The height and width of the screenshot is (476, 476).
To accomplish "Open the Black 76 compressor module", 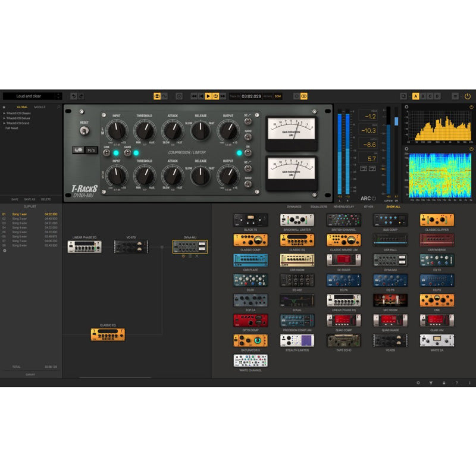I will 250,220.
